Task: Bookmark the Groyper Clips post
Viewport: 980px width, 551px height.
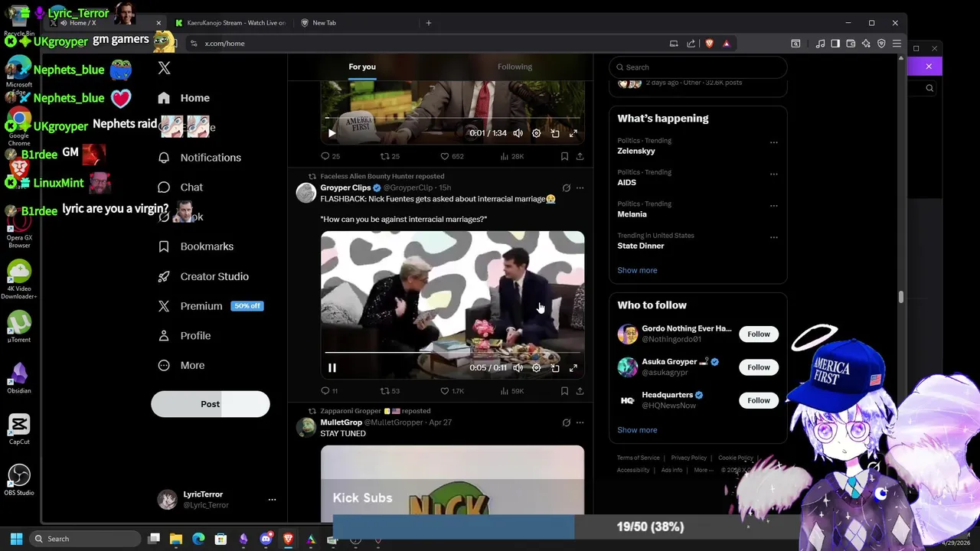Action: (564, 391)
